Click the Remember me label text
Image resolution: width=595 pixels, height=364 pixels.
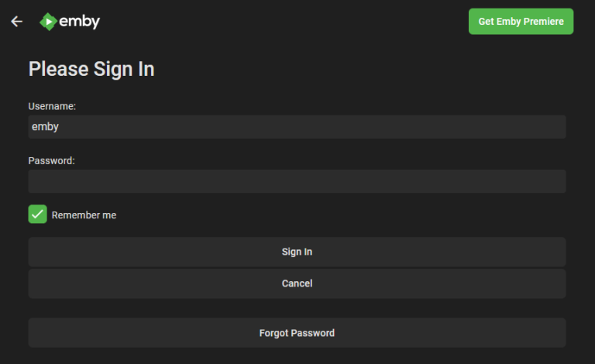coord(84,215)
